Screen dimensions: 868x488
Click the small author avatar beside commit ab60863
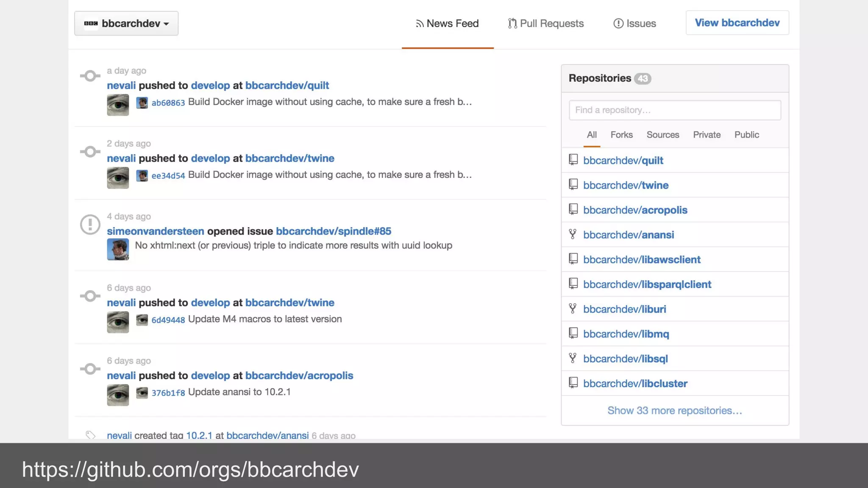pyautogui.click(x=142, y=103)
